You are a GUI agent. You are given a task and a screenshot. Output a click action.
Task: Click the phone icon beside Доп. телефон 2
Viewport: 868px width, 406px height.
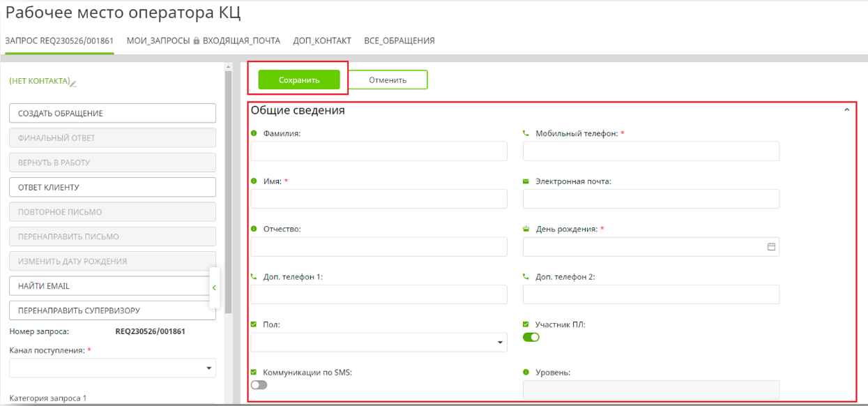click(526, 277)
